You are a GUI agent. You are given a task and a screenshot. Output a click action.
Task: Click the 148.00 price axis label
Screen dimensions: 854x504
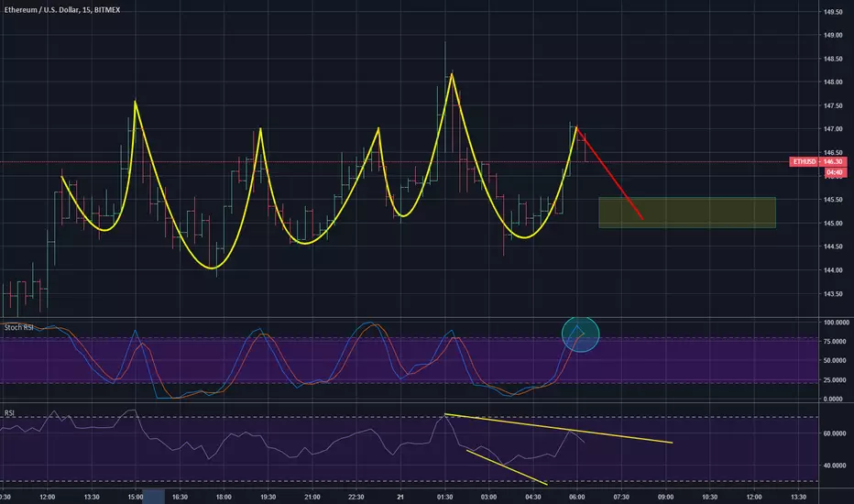(833, 82)
